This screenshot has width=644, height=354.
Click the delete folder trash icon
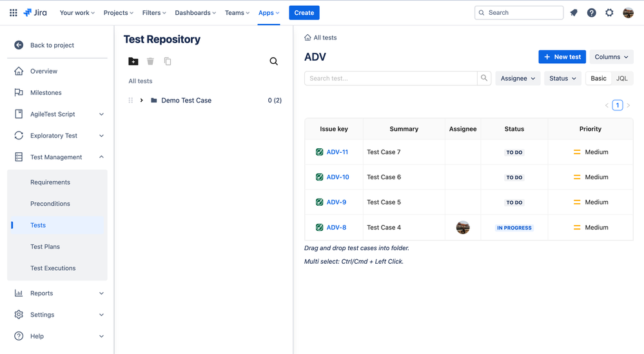150,61
